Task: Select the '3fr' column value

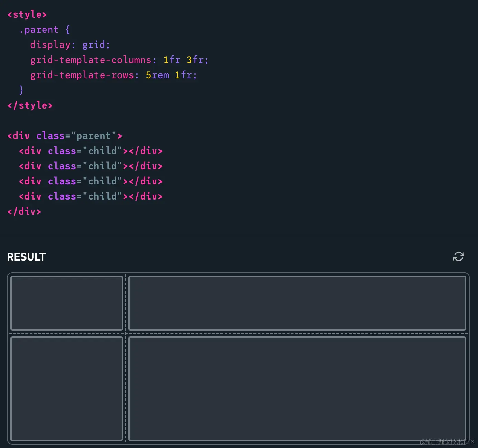Action: click(195, 60)
